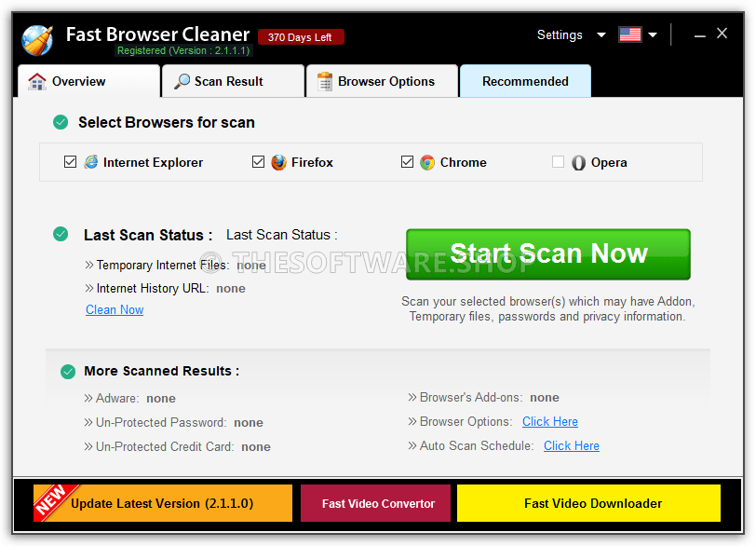Click the Adware: none entry
The width and height of the screenshot is (756, 546).
[130, 399]
